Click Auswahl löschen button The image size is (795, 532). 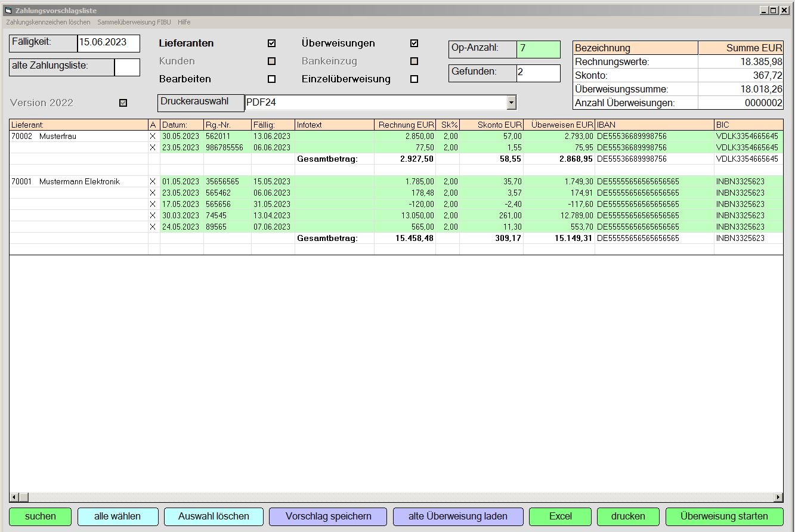(214, 516)
